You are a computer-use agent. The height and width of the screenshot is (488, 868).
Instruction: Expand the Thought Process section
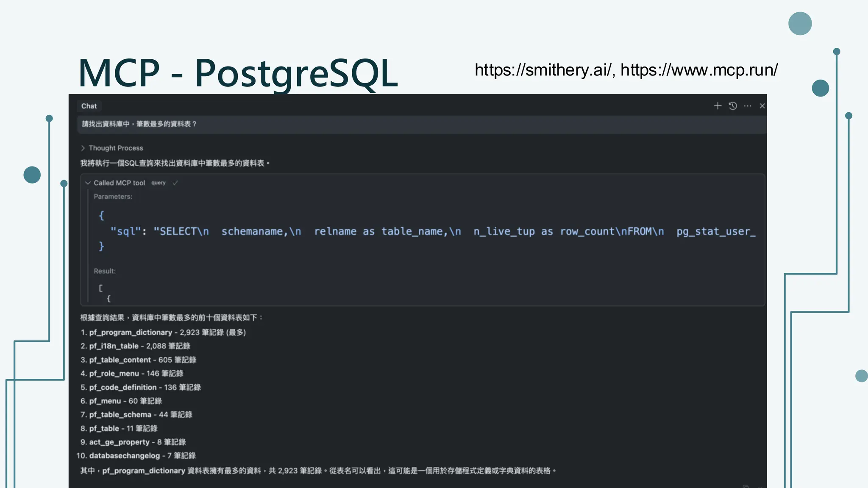point(112,148)
